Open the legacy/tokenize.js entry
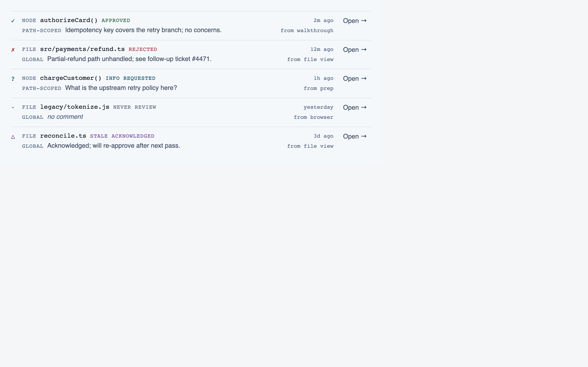The width and height of the screenshot is (588, 367). [x=355, y=107]
